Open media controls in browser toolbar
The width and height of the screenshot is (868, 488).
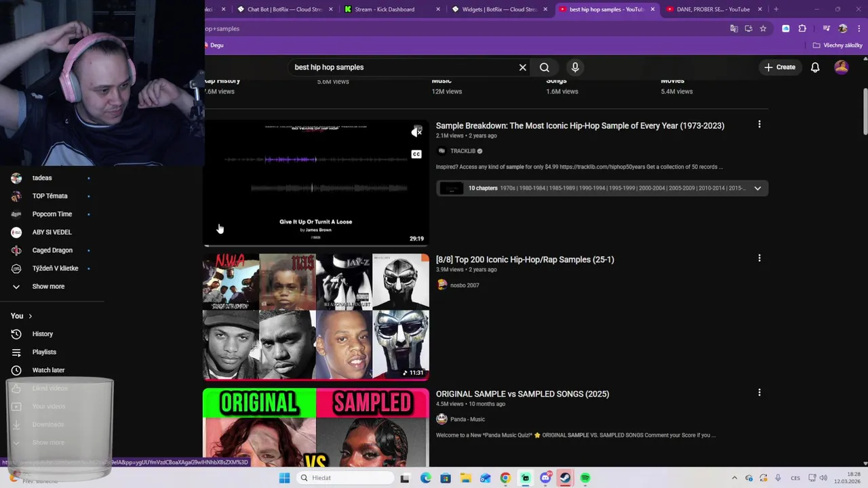click(826, 28)
